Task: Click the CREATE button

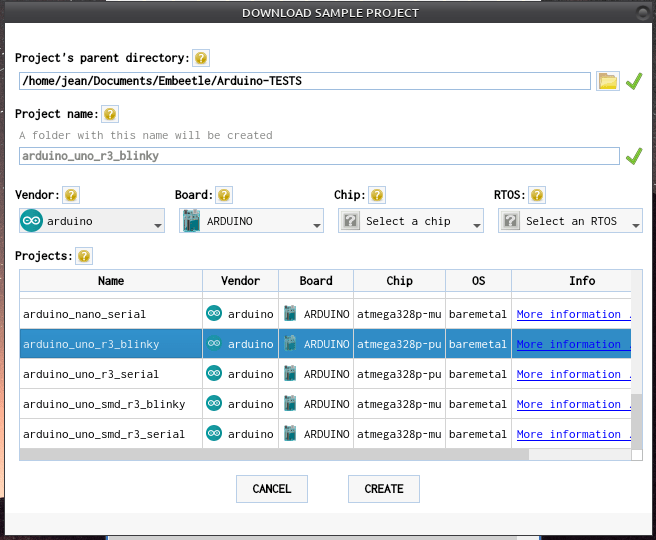Action: (x=384, y=489)
